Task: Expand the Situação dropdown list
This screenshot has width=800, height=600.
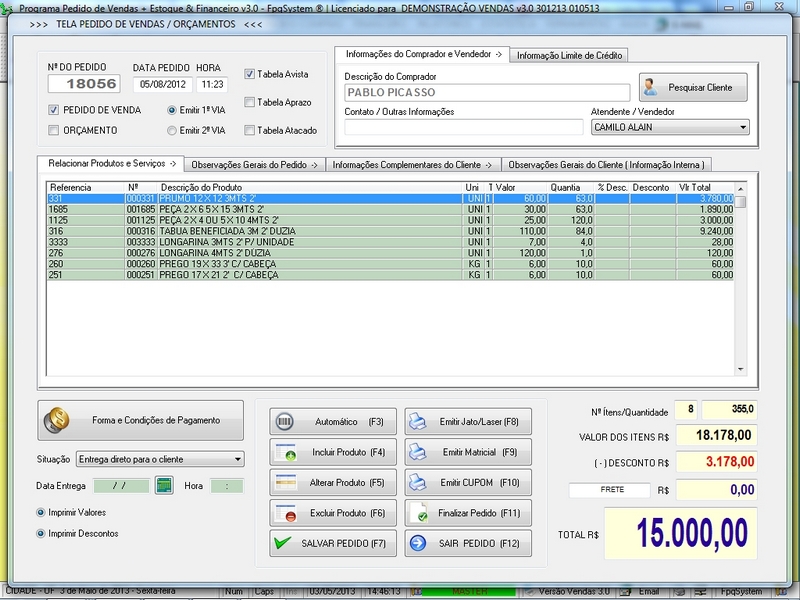Action: click(x=237, y=460)
